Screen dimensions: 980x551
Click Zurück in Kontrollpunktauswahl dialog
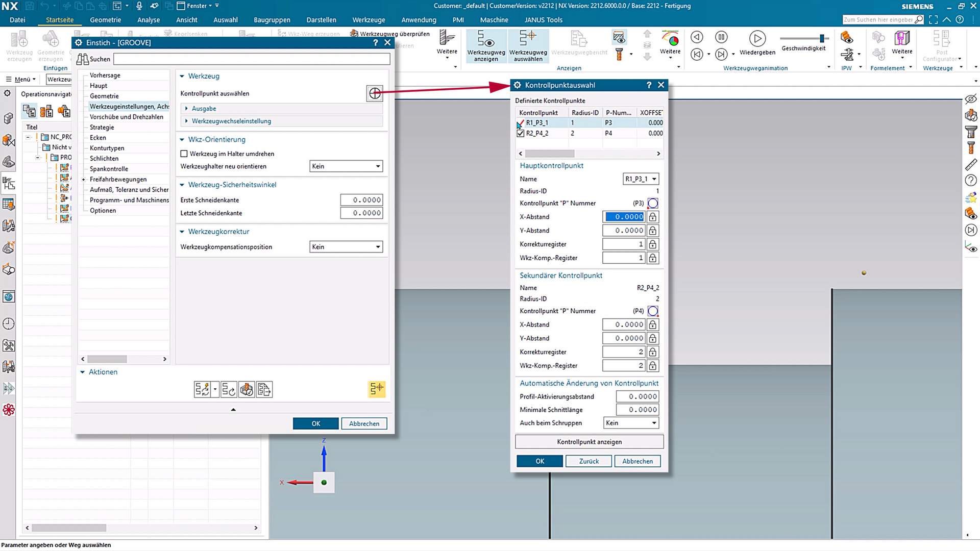(x=589, y=461)
